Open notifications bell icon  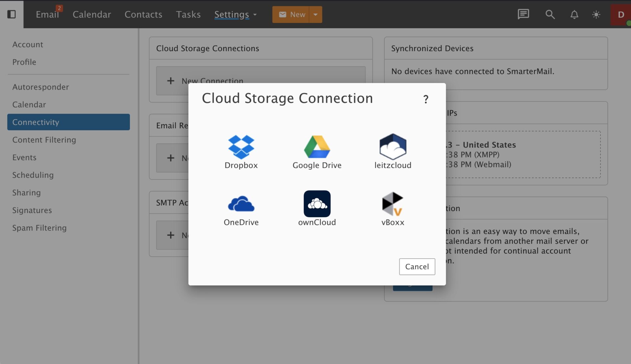(x=574, y=14)
